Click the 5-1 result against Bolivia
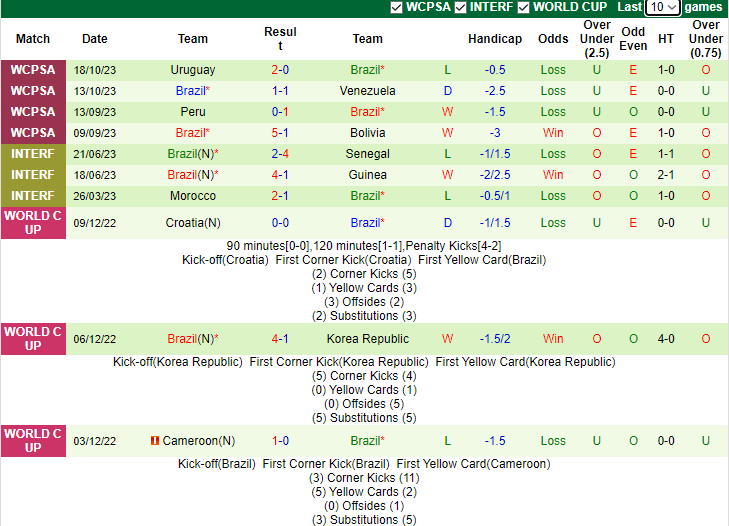 point(280,133)
